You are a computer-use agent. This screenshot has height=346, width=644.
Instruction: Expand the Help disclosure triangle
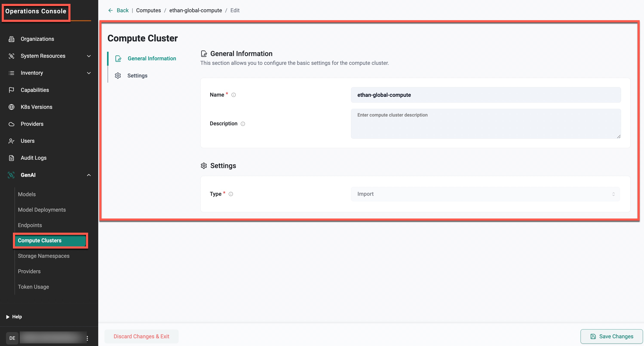8,317
